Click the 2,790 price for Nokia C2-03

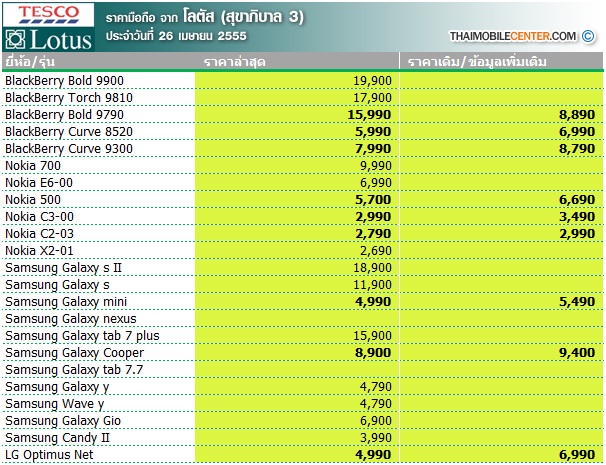373,234
